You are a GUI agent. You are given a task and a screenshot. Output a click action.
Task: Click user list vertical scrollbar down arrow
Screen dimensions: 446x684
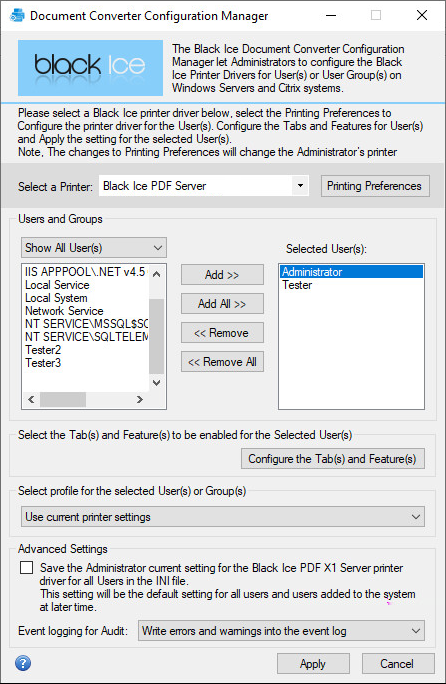pyautogui.click(x=157, y=383)
